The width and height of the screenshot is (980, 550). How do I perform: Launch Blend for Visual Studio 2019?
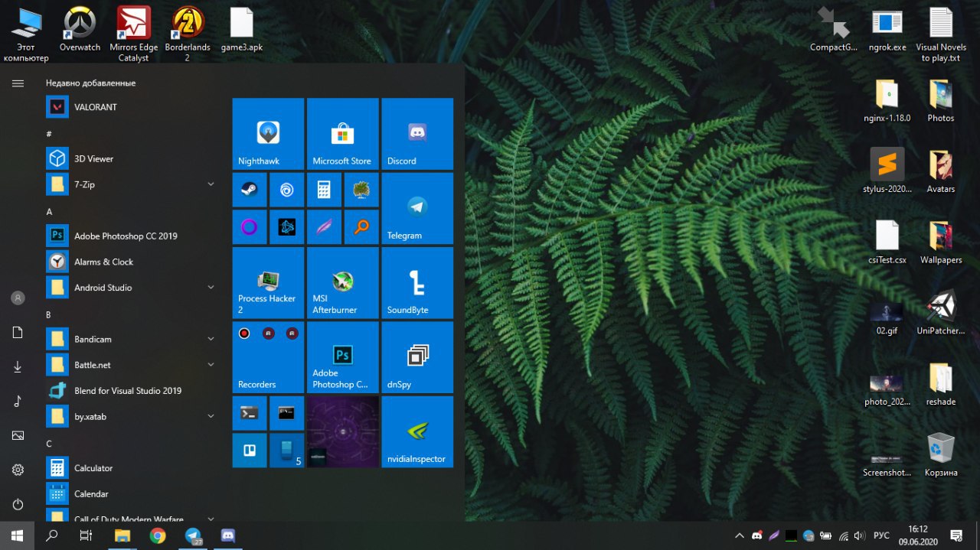point(132,390)
